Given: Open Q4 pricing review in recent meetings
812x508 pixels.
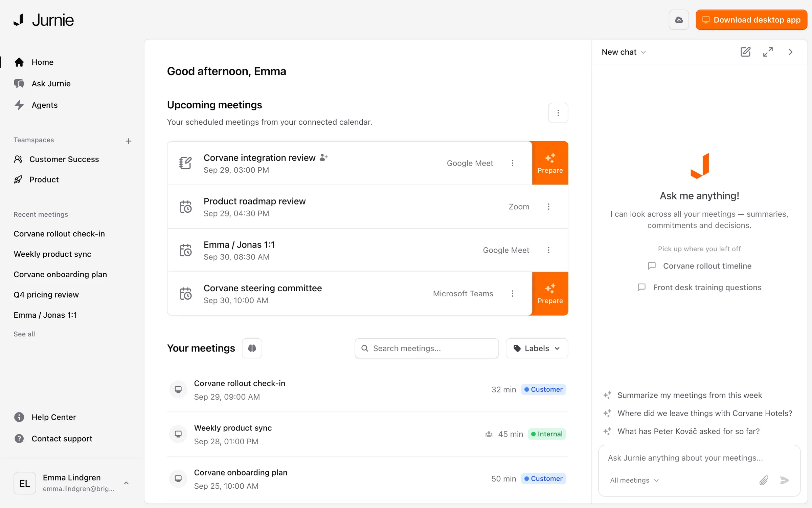Looking at the screenshot, I should point(46,295).
